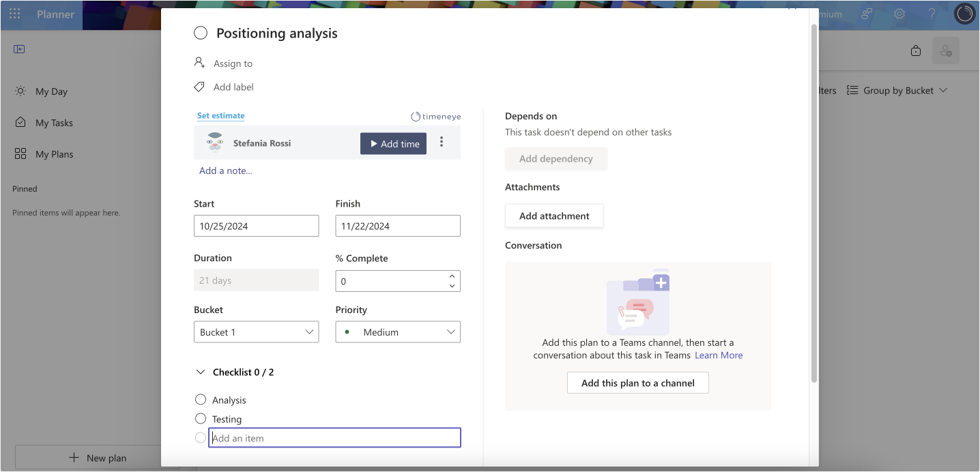Open Planner settings gear
The height and width of the screenshot is (472, 980).
(x=899, y=13)
